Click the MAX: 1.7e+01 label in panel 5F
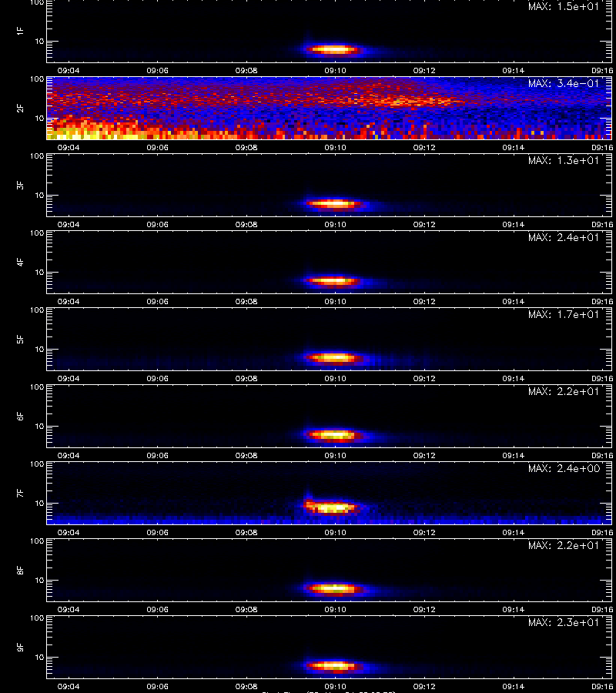The width and height of the screenshot is (616, 693). (564, 314)
